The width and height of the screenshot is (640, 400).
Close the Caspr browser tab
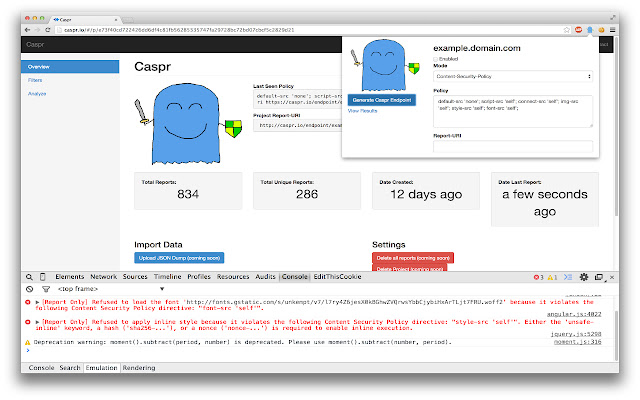tap(116, 20)
